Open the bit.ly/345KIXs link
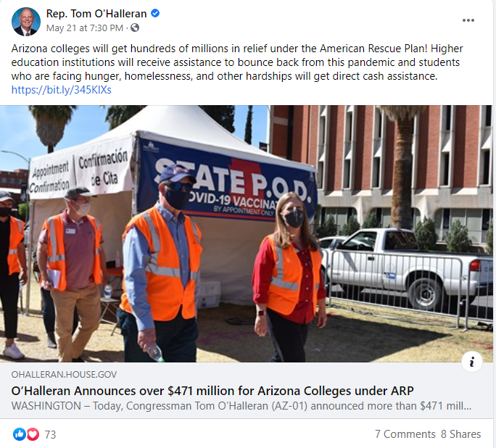Screen dimensions: 496x448 click(62, 90)
